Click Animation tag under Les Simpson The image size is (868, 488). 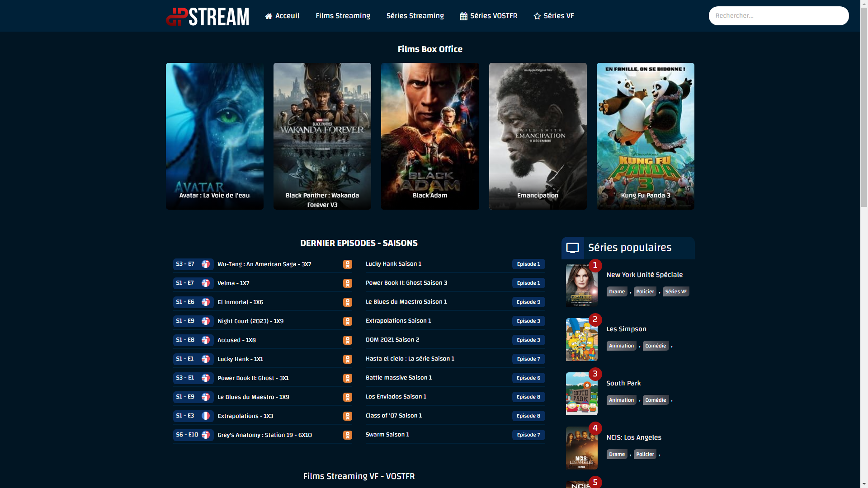click(x=621, y=346)
